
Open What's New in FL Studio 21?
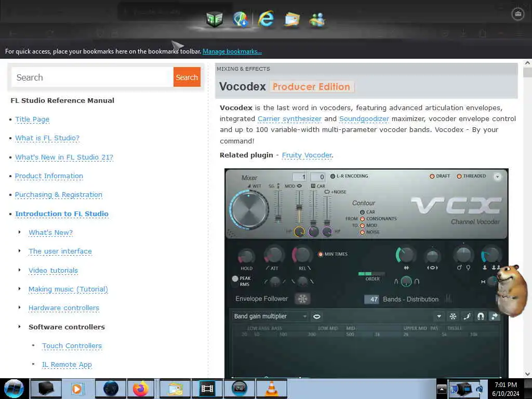(64, 157)
